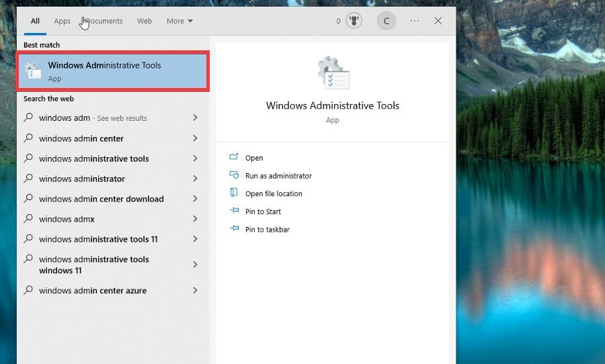Click search icon beside 'windows administrative tools windows 11'
This screenshot has width=605, height=364.
coord(28,259)
